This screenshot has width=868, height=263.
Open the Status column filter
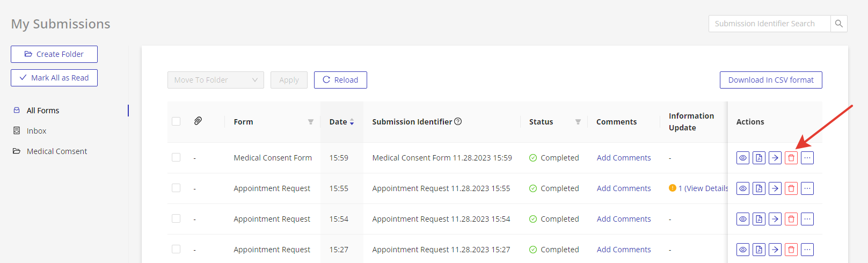click(578, 122)
